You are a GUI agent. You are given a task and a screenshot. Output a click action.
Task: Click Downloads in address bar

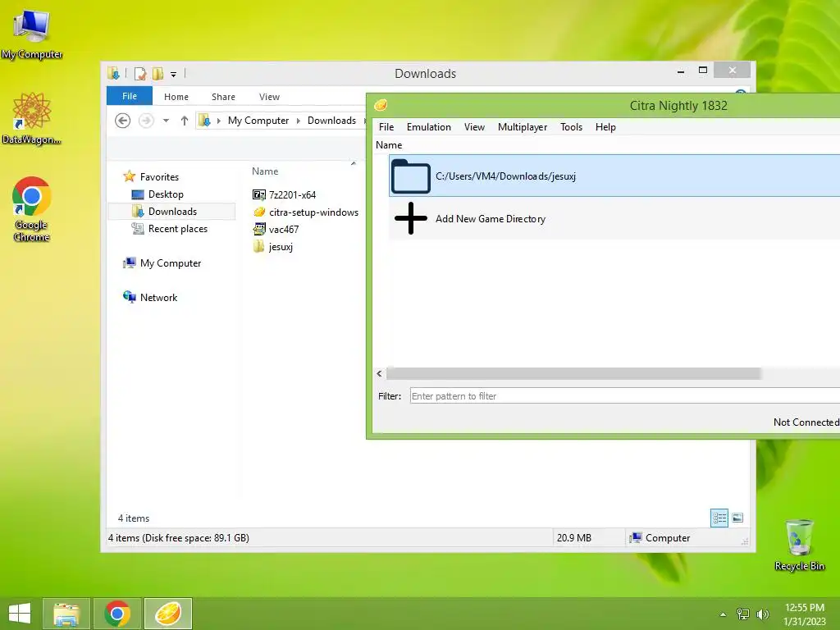pyautogui.click(x=331, y=121)
